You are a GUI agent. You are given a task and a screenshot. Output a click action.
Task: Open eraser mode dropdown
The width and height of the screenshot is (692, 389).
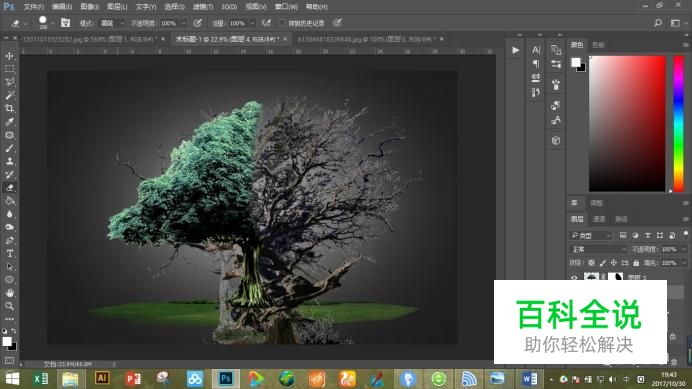pyautogui.click(x=113, y=23)
